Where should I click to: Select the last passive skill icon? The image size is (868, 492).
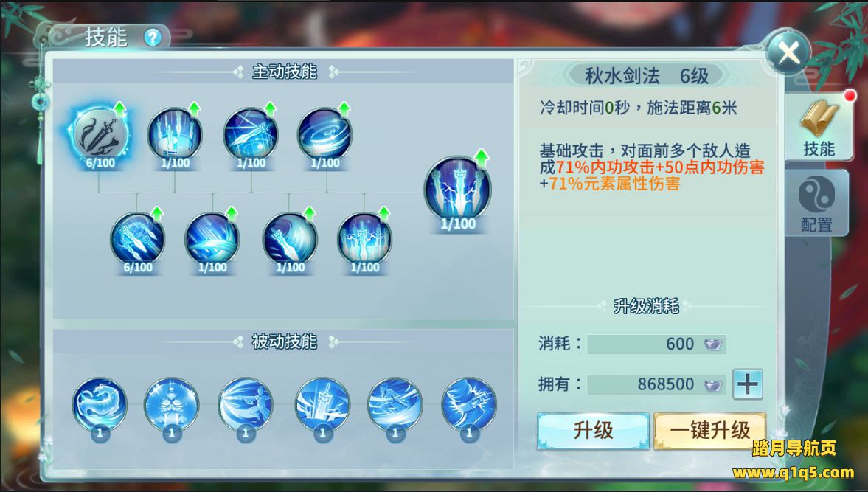(x=469, y=404)
